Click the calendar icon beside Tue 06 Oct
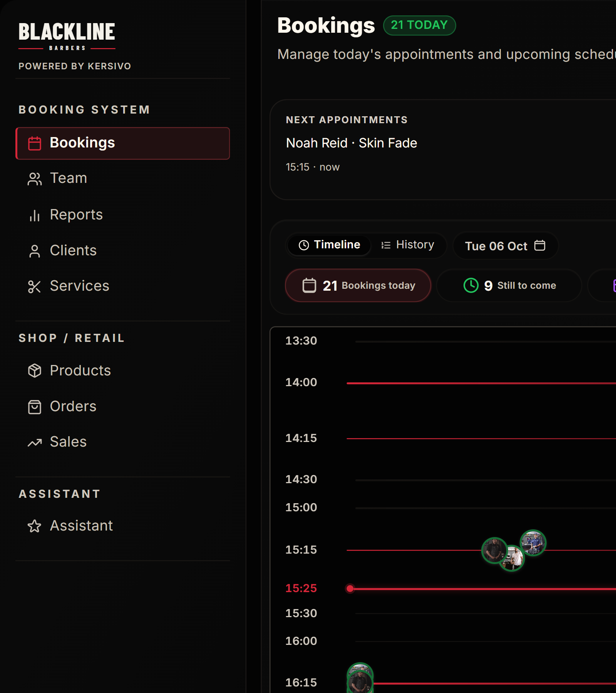The image size is (616, 693). (x=540, y=245)
